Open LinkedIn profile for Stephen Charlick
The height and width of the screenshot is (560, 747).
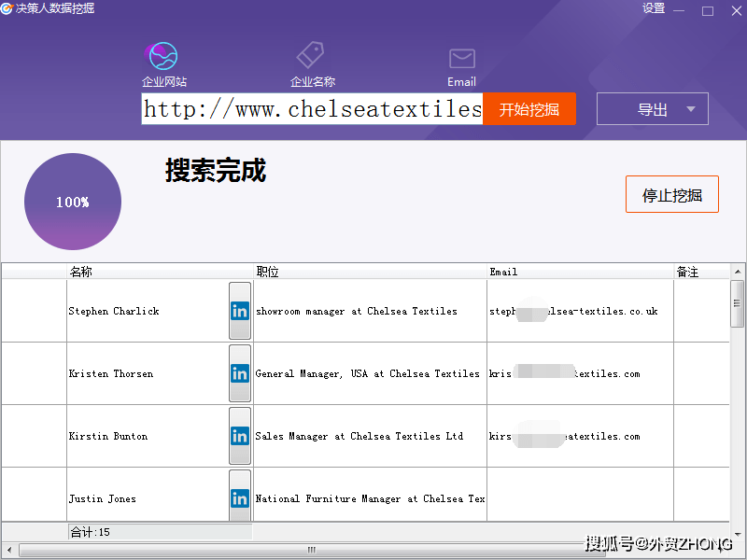click(x=240, y=311)
